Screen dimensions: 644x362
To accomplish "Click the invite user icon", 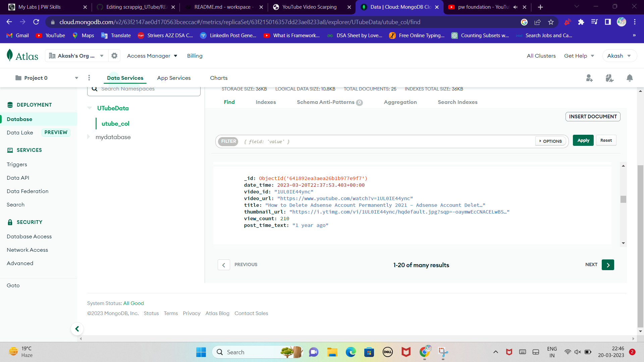I will 589,78.
